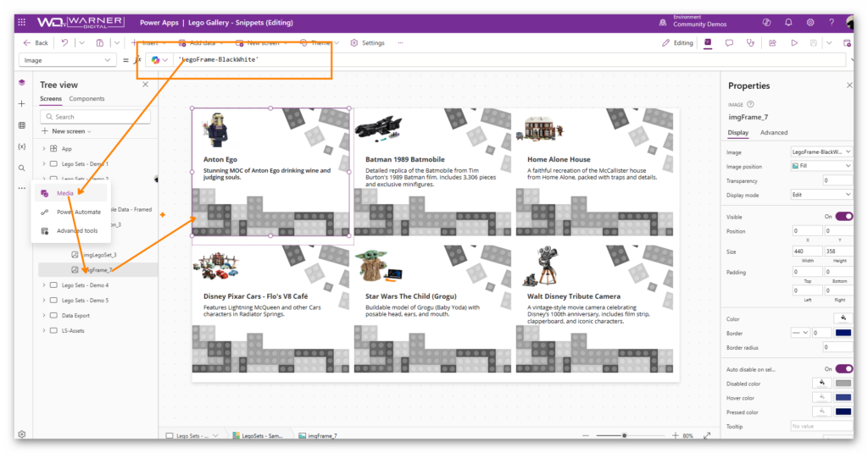Image resolution: width=868 pixels, height=453 pixels.
Task: Open the Help question mark icon
Action: pyautogui.click(x=832, y=23)
